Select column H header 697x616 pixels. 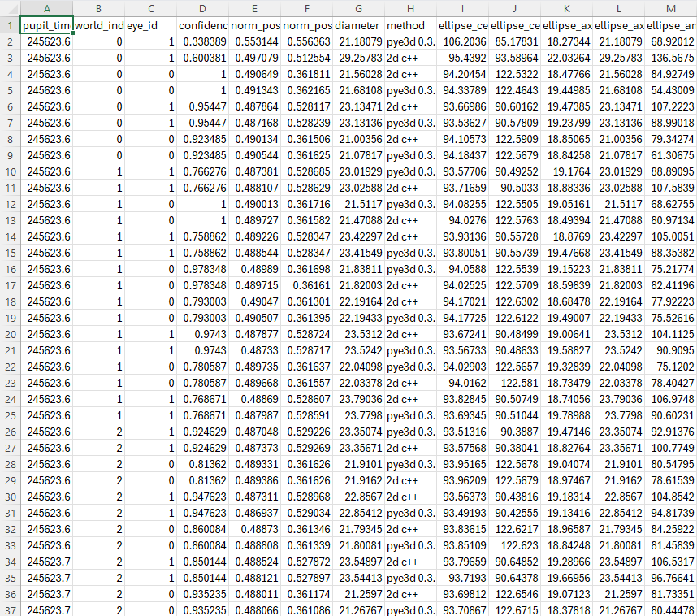[410, 8]
